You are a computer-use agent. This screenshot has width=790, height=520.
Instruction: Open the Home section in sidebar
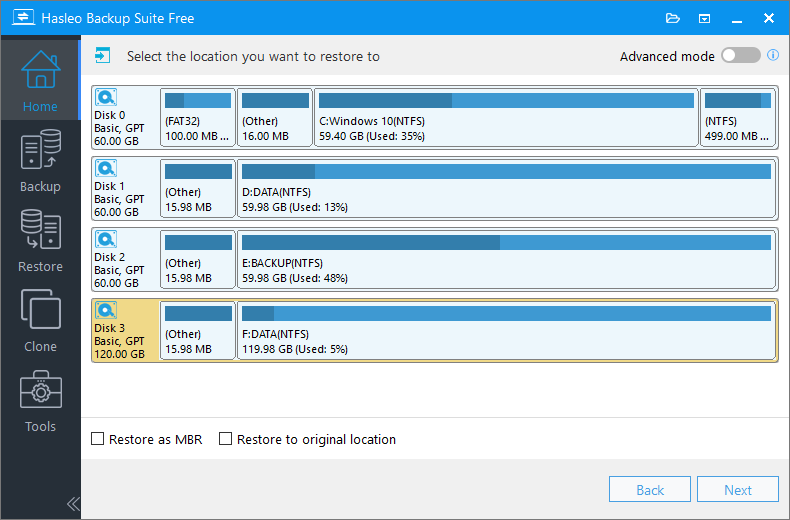tap(40, 80)
